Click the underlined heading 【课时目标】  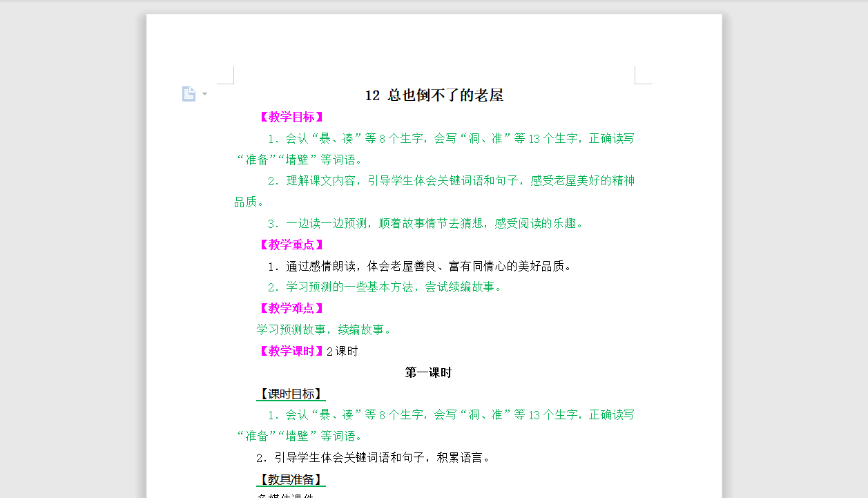point(291,394)
